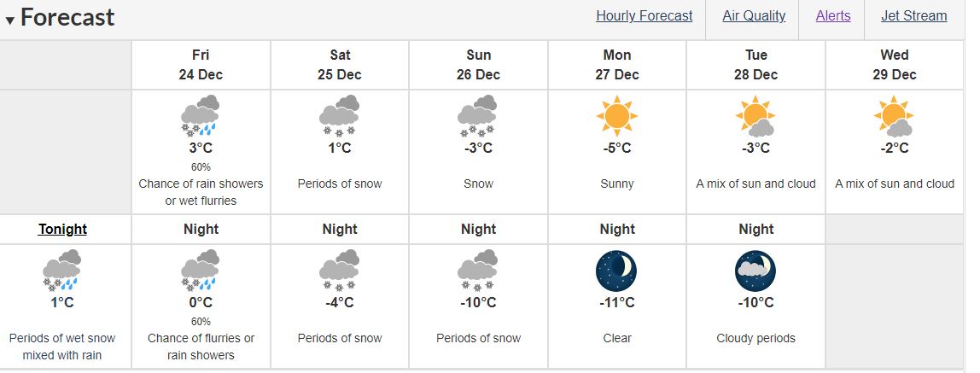Click Tuesday 28 Dec sun-and-cloud icon

coord(755,115)
